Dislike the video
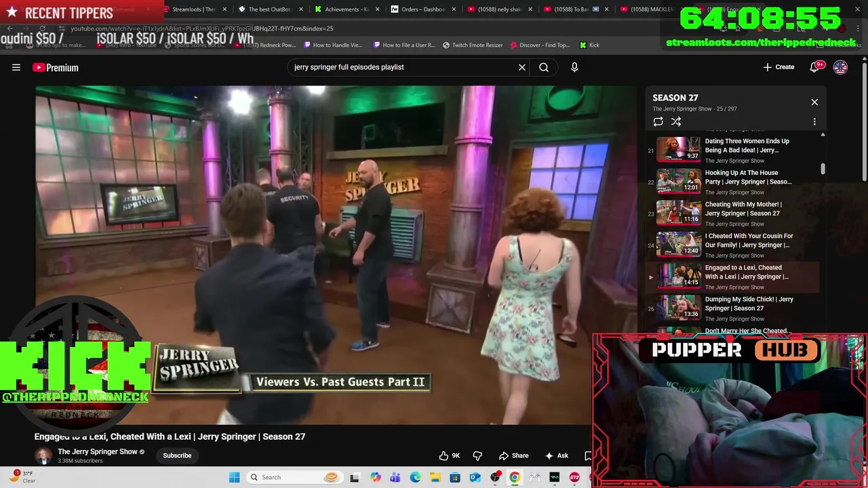The height and width of the screenshot is (488, 868). click(x=477, y=455)
